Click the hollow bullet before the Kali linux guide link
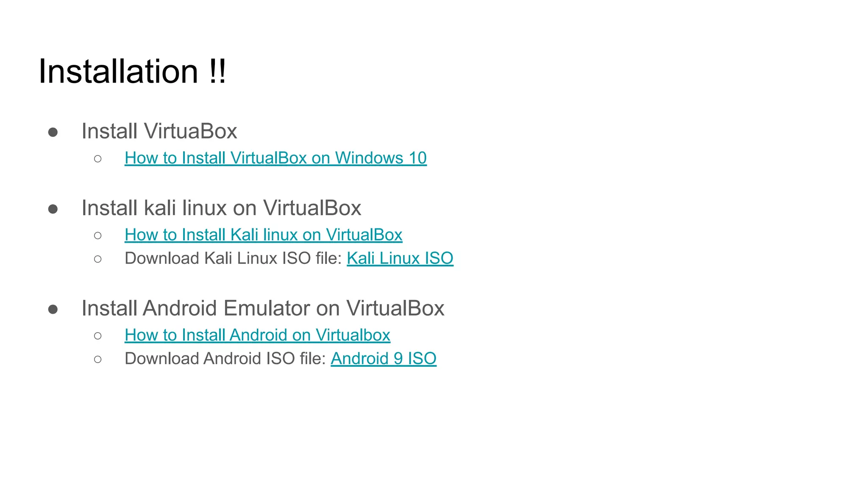The image size is (868, 488). pos(98,236)
